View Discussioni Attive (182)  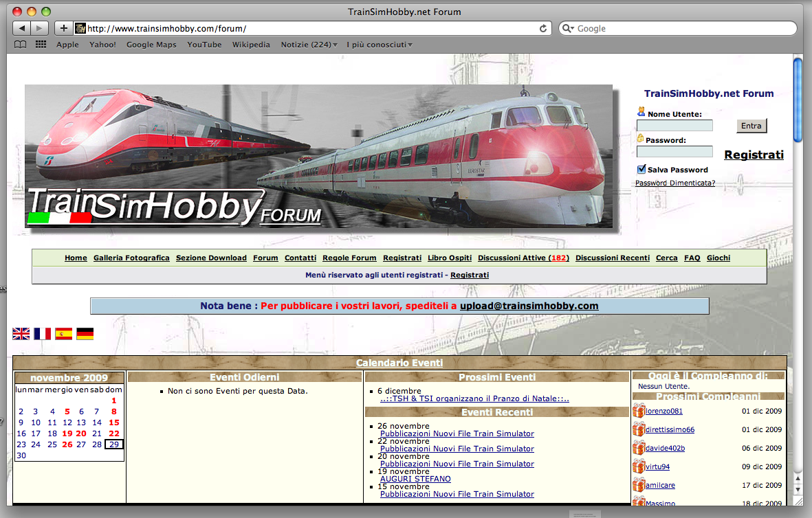[x=523, y=258]
